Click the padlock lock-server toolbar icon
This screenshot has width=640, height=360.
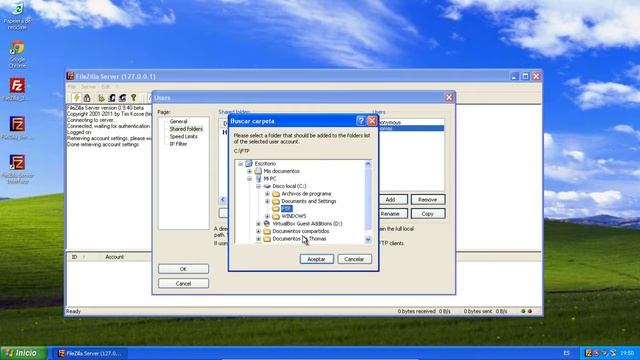click(x=87, y=98)
